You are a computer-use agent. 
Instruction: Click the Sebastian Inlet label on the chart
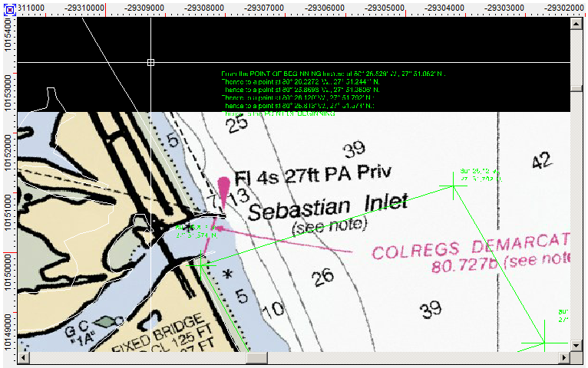pyautogui.click(x=328, y=207)
